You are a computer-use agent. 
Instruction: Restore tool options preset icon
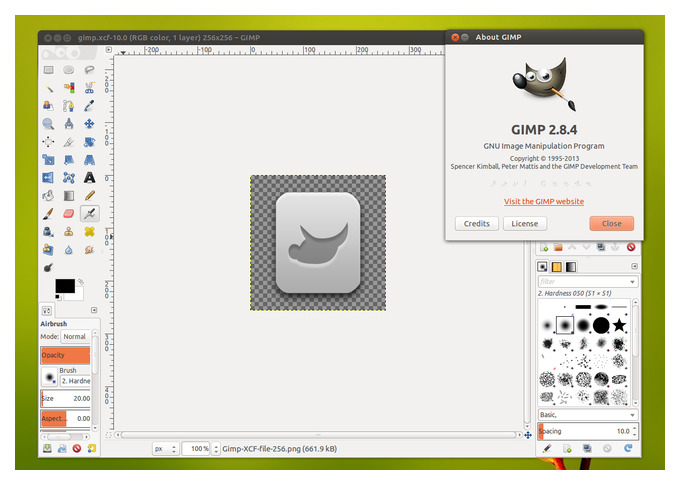click(x=62, y=449)
